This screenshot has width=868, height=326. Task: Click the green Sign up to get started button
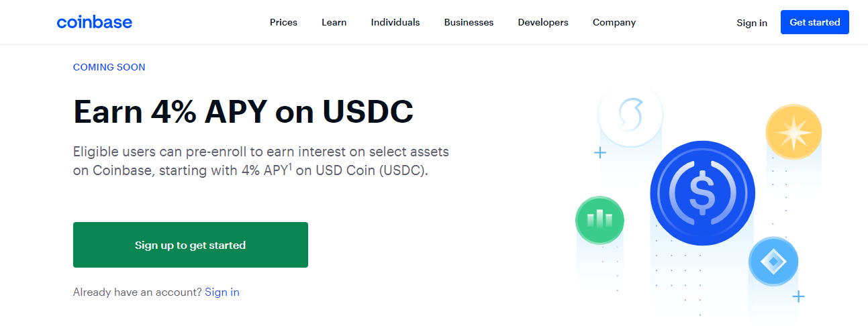pos(191,245)
